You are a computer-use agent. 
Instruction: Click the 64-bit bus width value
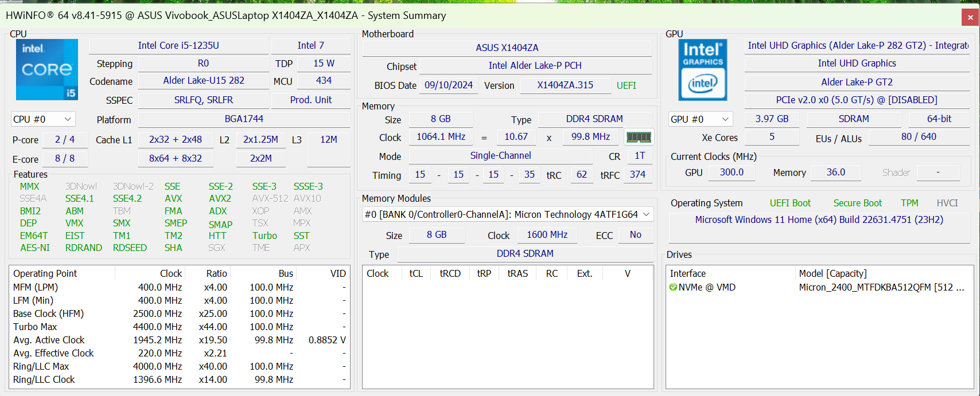click(x=939, y=119)
